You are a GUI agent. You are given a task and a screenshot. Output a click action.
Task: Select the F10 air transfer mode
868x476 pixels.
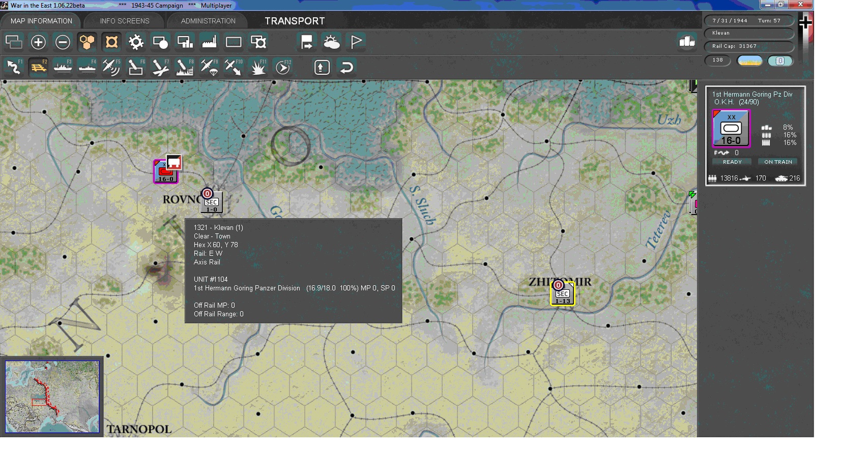234,67
